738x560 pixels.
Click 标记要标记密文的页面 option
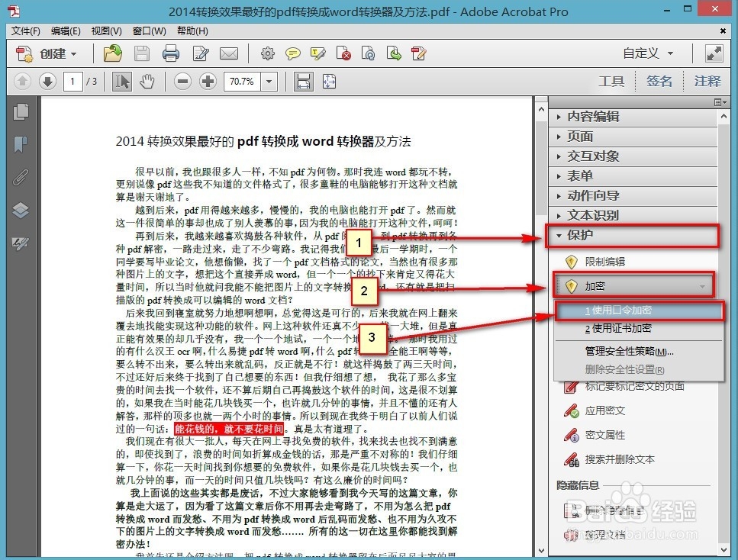click(624, 386)
